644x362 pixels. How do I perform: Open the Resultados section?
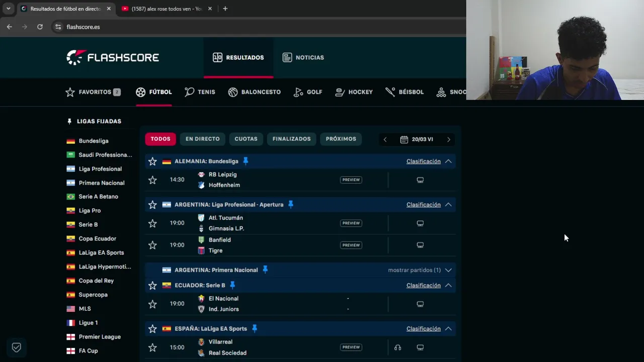[x=238, y=57]
